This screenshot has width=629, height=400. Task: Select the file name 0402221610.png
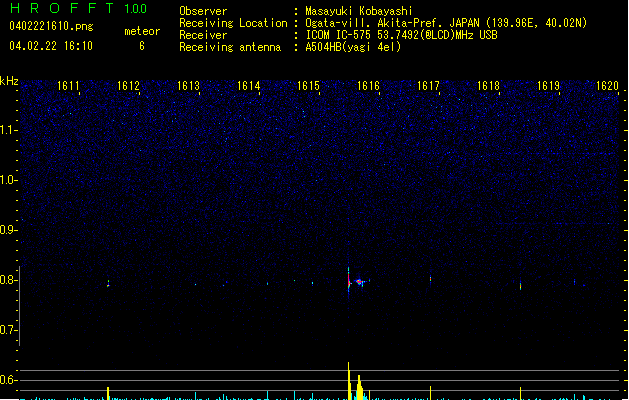pos(51,26)
